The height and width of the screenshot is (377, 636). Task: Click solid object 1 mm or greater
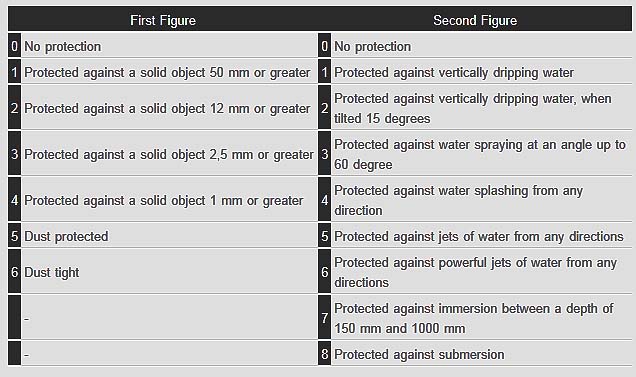pyautogui.click(x=163, y=200)
